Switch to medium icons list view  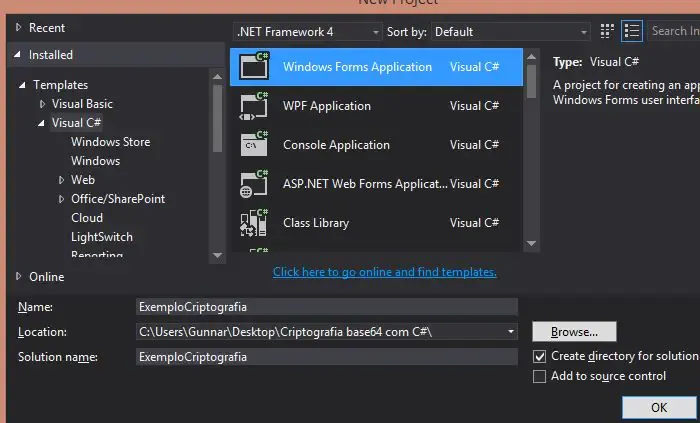(632, 31)
